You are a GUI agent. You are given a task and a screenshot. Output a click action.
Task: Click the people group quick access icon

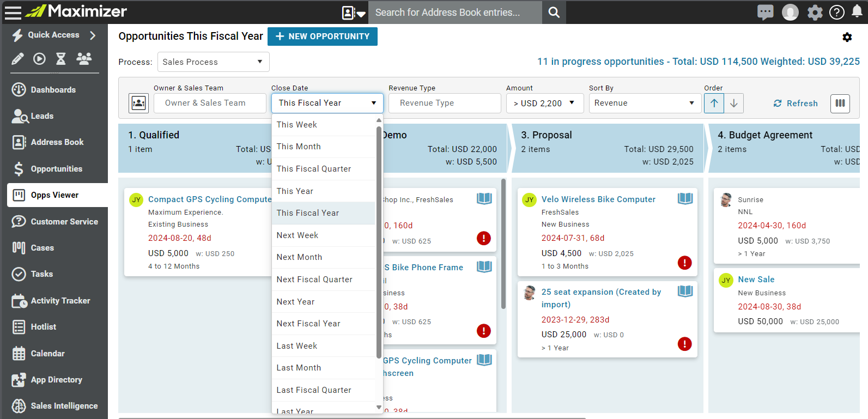[x=84, y=59]
